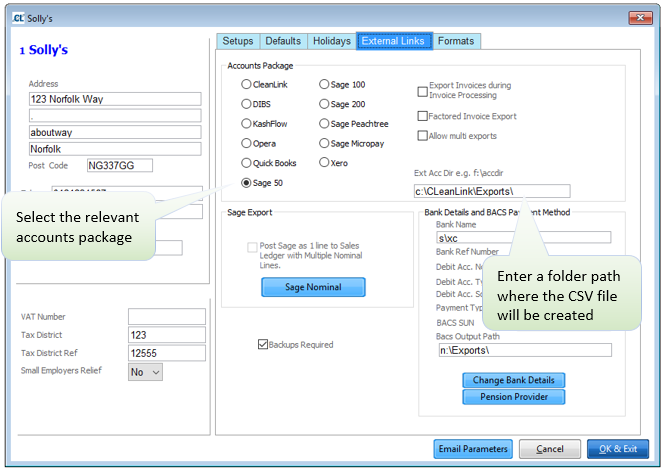Screen dimensions: 665x473
Task: Click the Tax District Ref field
Action: (x=167, y=353)
